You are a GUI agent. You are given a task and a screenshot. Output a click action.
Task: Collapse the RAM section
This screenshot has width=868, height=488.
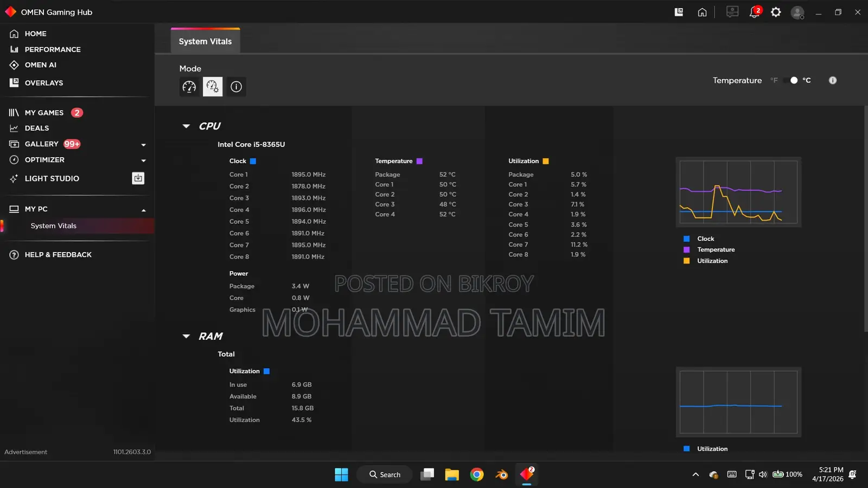tap(186, 336)
